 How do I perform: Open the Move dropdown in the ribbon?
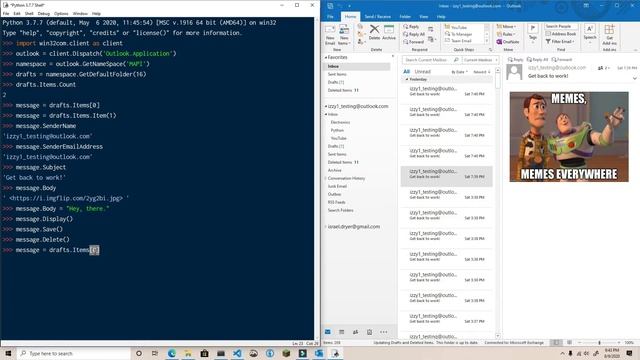(506, 27)
